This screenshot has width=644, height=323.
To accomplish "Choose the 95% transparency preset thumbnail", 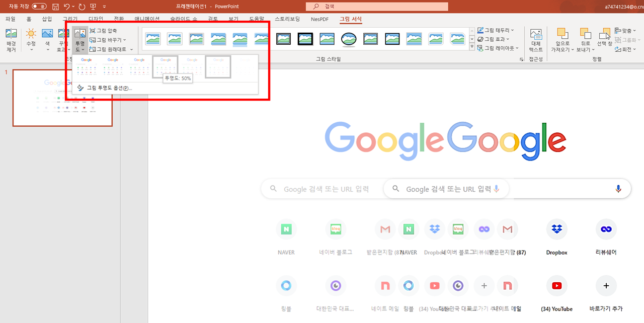I will 245,67.
